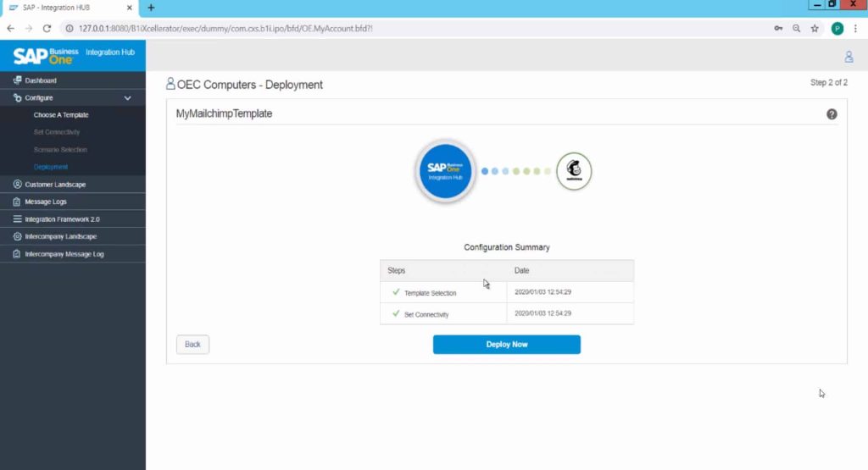Screen dimensions: 868x470
Task: Click the Template Selection row text
Action: 430,293
